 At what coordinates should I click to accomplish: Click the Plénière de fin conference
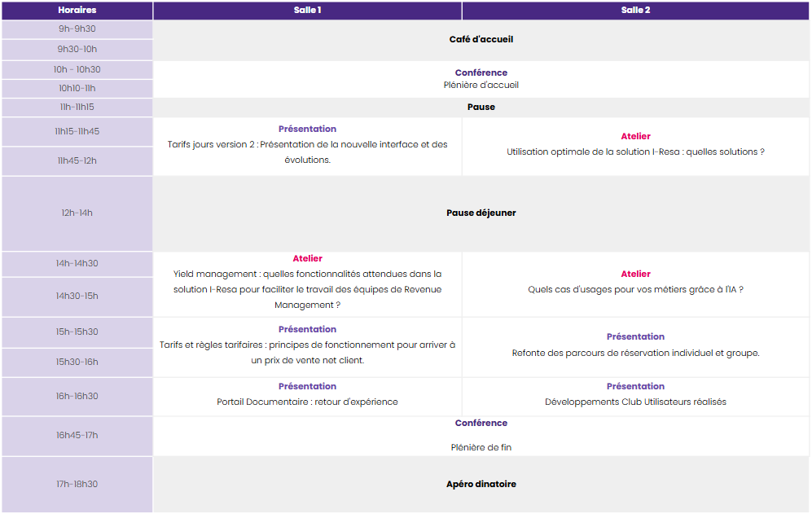point(481,447)
